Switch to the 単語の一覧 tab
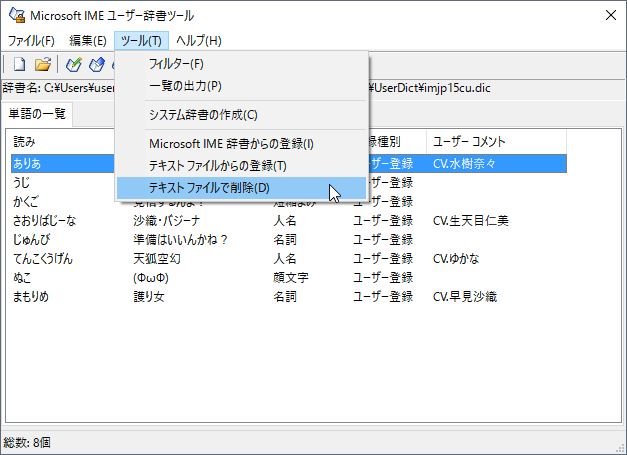This screenshot has height=455, width=627. [x=37, y=114]
